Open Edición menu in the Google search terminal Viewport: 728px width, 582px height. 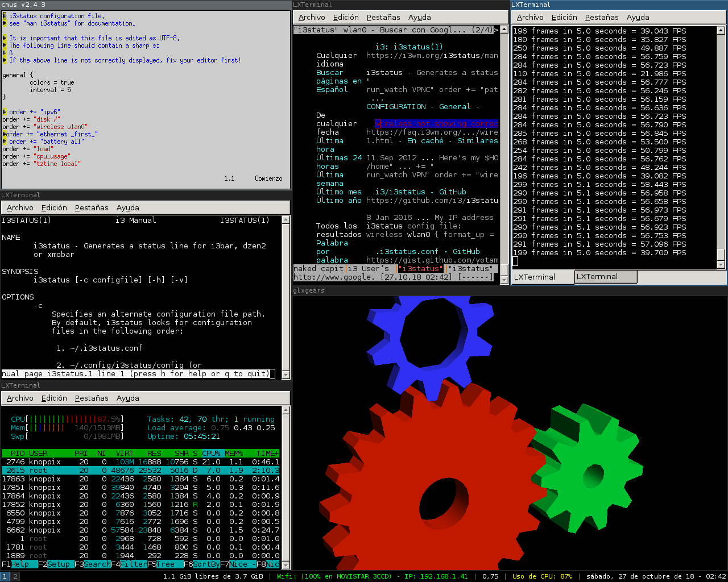click(346, 18)
